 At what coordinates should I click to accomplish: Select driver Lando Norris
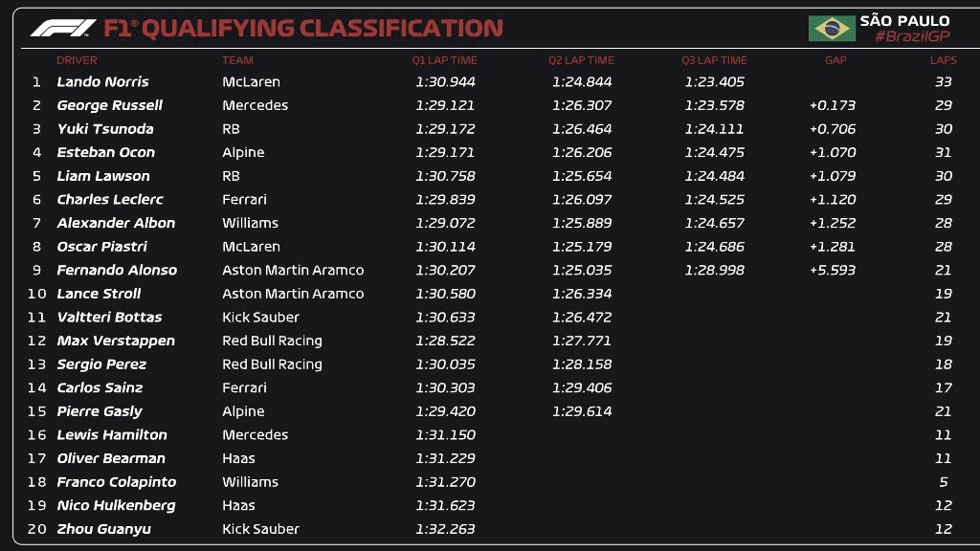pyautogui.click(x=102, y=82)
